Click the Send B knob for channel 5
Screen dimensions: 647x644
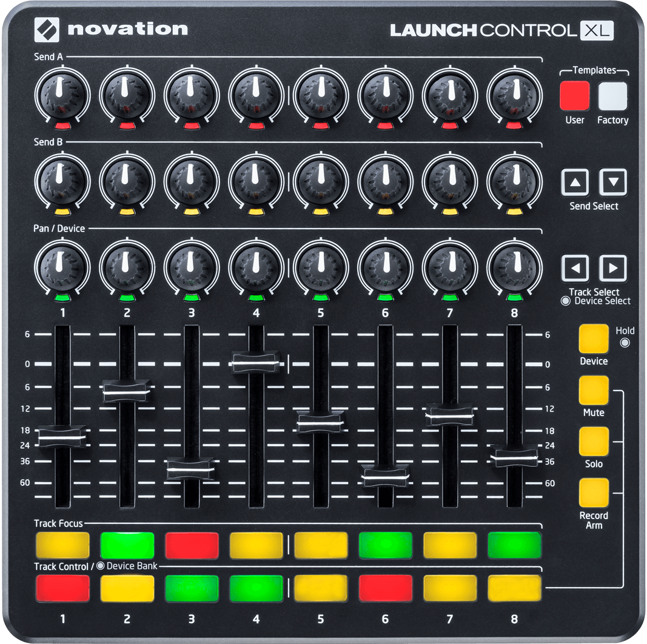tap(321, 181)
